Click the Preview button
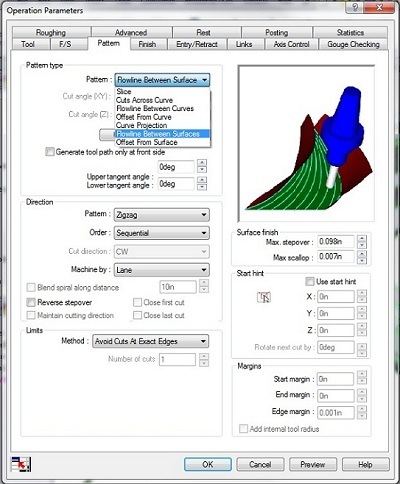 pos(313,464)
